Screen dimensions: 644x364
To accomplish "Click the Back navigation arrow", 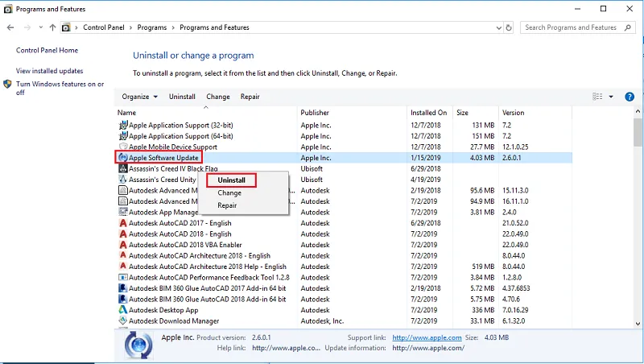I will (x=10, y=27).
